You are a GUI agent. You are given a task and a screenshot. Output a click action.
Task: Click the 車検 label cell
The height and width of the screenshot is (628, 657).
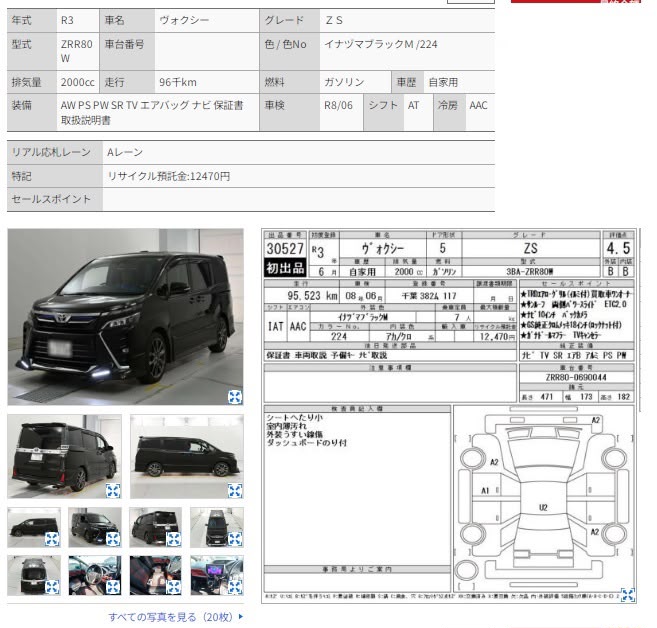tap(290, 113)
